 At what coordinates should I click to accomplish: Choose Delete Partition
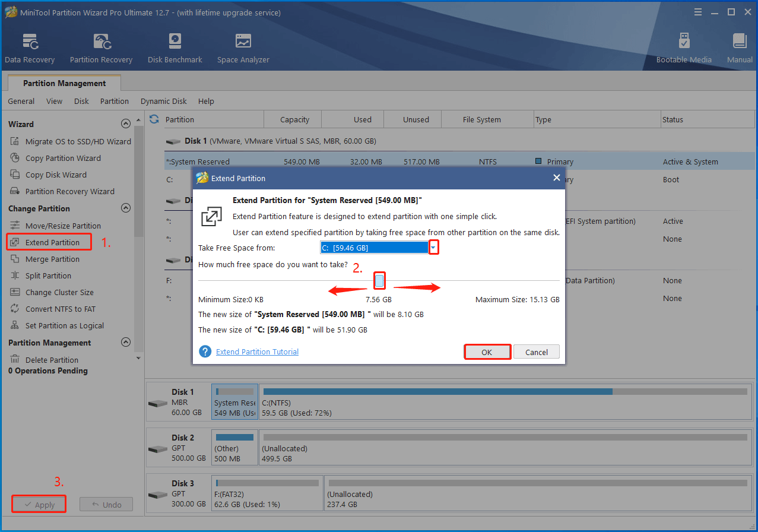pyautogui.click(x=44, y=360)
